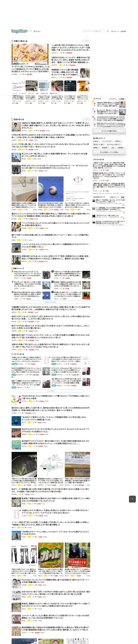The height and width of the screenshot is (644, 138).
Task: Open the コメリカード、思っていたより農家に article
Action: 55,617
